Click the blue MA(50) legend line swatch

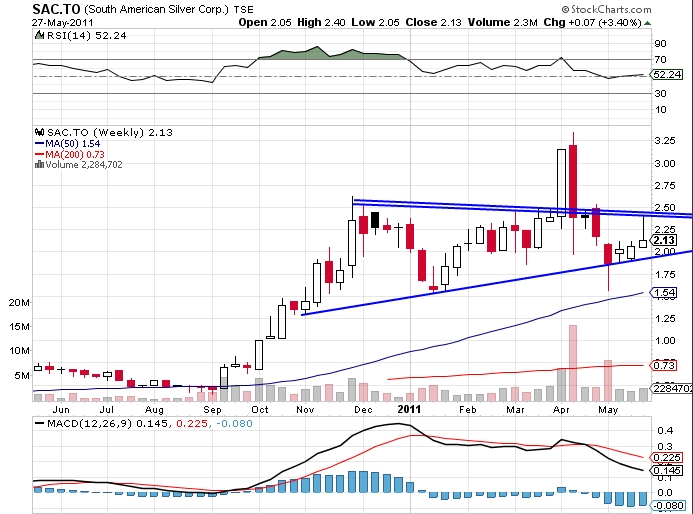39,144
